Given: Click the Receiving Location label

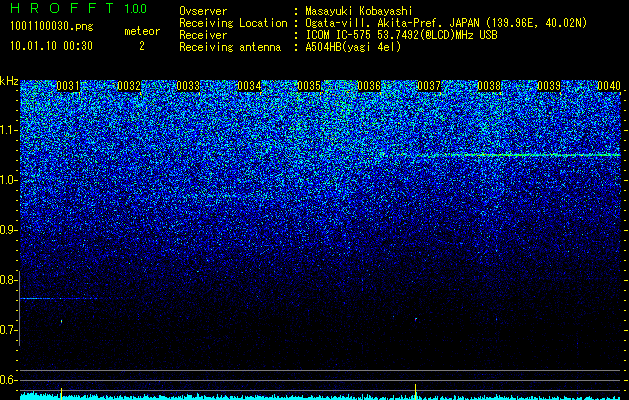Looking at the screenshot, I should coord(233,23).
